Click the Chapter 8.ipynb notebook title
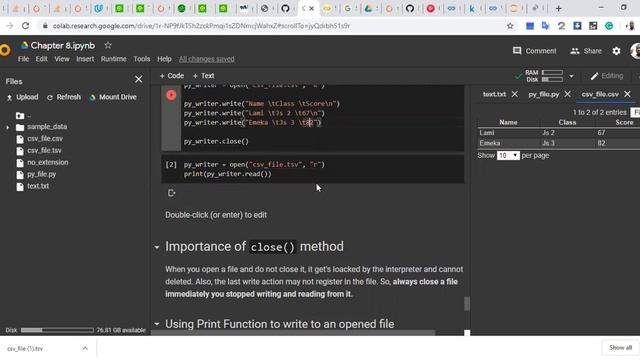This screenshot has width=640, height=360. [x=62, y=45]
